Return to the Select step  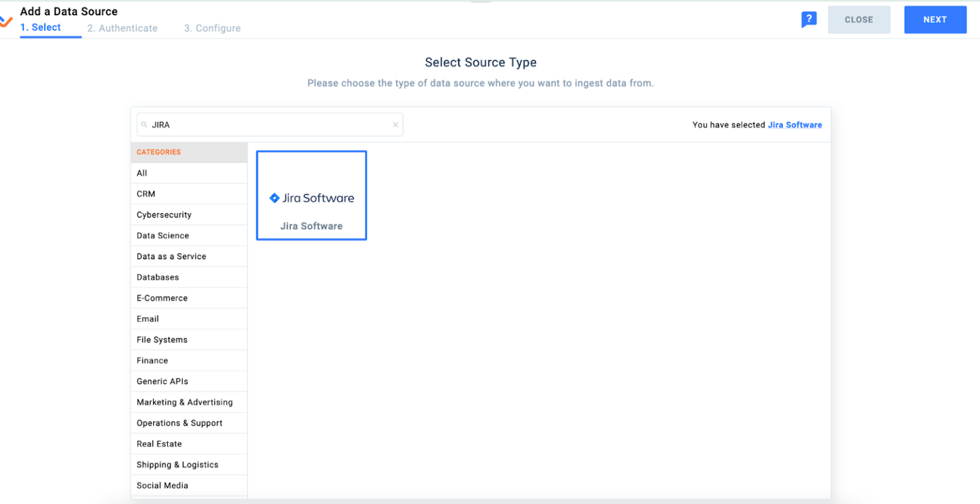tap(40, 27)
